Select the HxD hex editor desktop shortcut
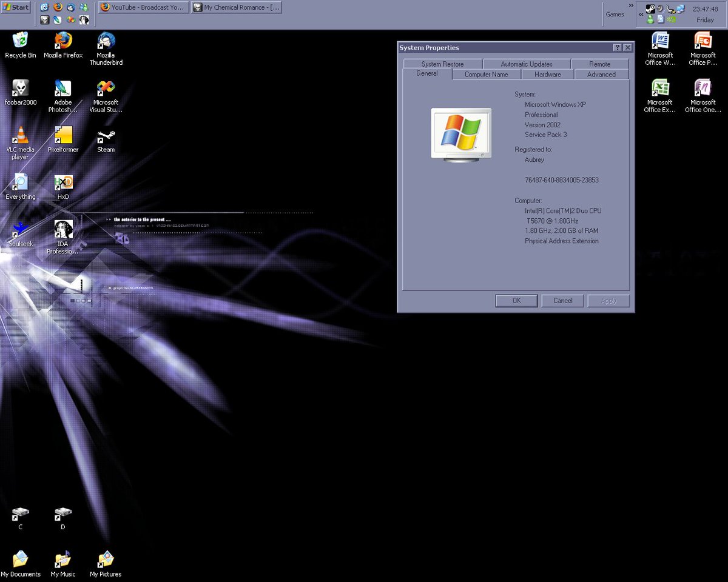 pos(63,188)
